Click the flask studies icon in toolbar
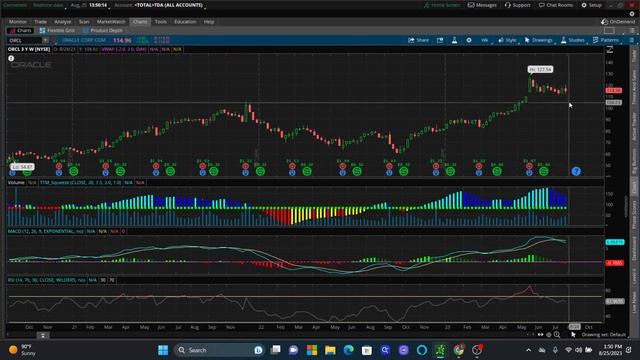The image size is (640, 360). (x=454, y=40)
